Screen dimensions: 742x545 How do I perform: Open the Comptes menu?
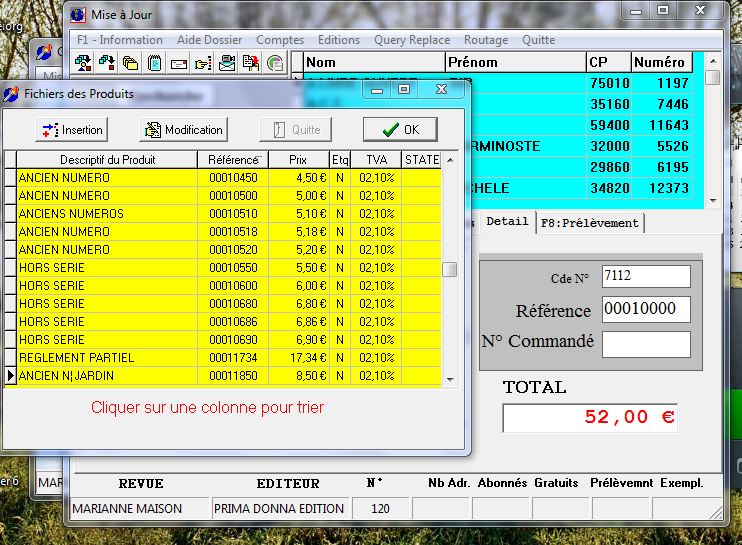point(280,40)
